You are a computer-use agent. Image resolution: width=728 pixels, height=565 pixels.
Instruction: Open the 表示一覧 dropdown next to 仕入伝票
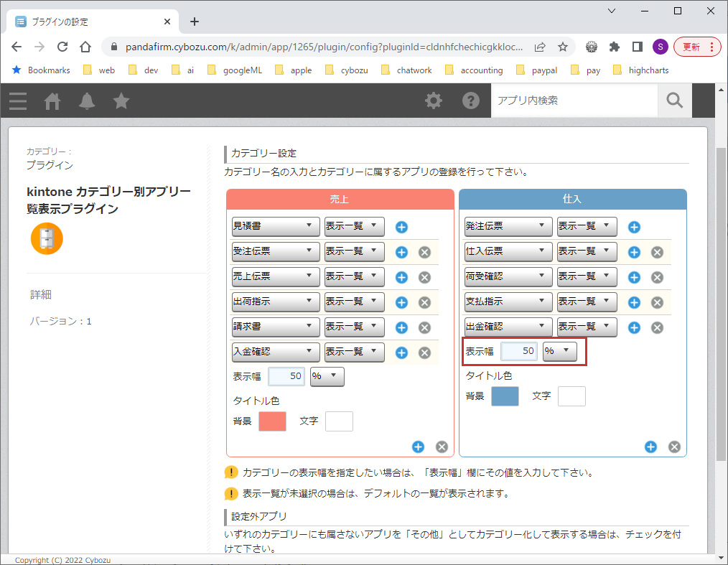(587, 251)
